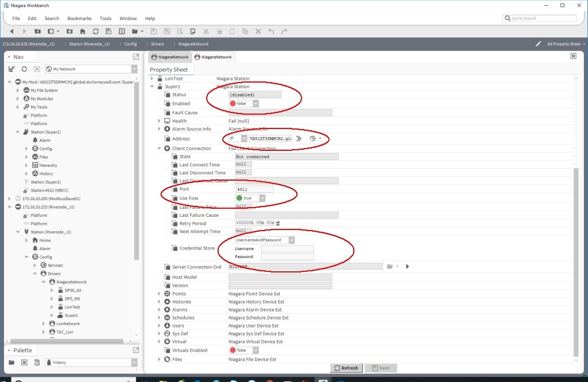Screen dimensions: 588x382
Task: Open the Bookmarks menu
Action: [79, 18]
